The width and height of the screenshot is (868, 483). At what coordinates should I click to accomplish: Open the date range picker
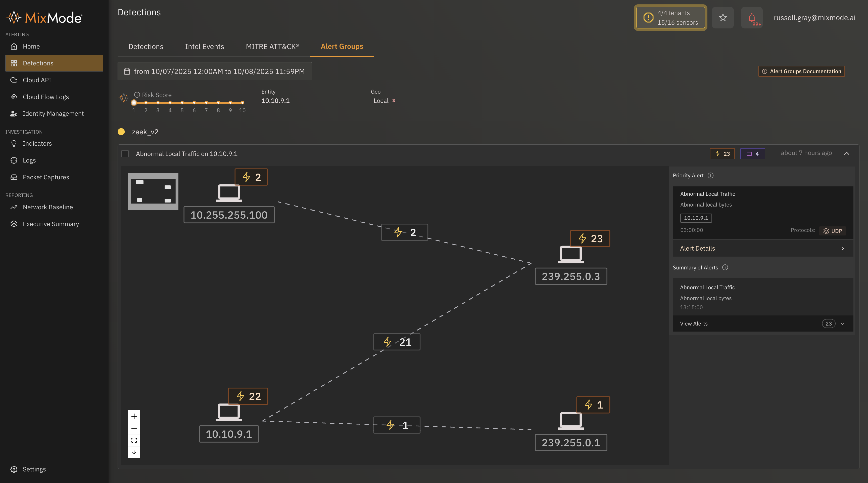click(x=215, y=71)
